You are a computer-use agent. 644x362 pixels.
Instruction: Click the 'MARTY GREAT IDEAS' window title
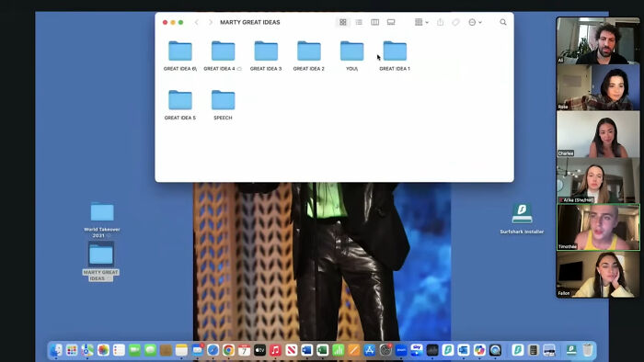[x=249, y=22]
